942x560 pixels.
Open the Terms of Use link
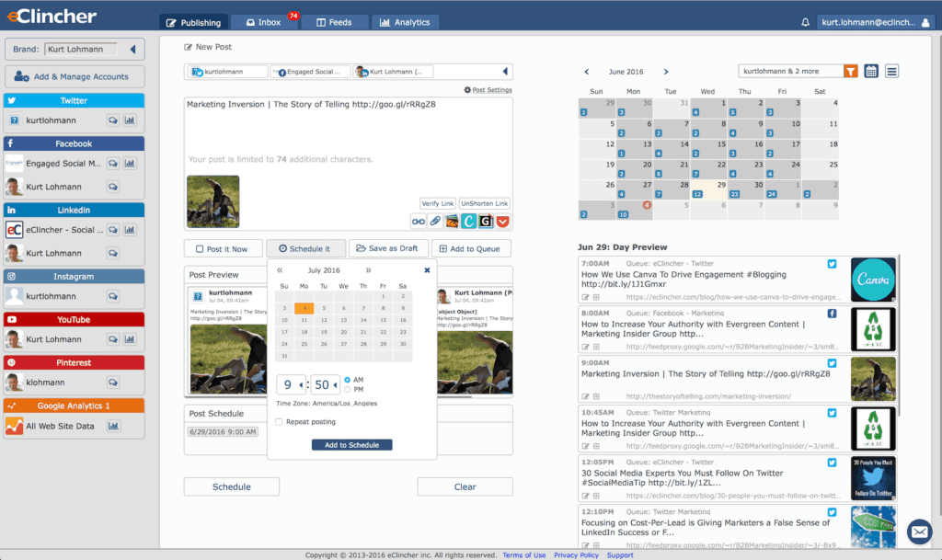[523, 555]
